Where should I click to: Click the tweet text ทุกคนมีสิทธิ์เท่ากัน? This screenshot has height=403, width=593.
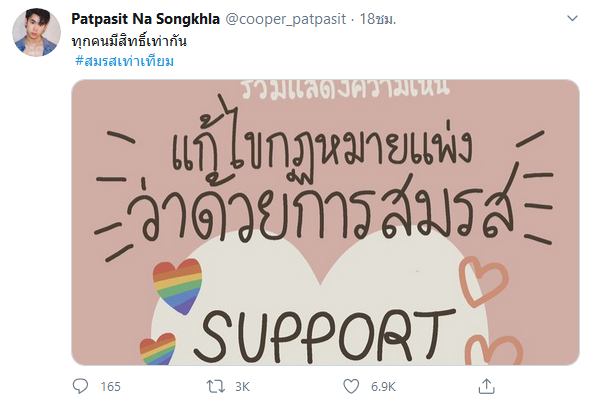129,40
